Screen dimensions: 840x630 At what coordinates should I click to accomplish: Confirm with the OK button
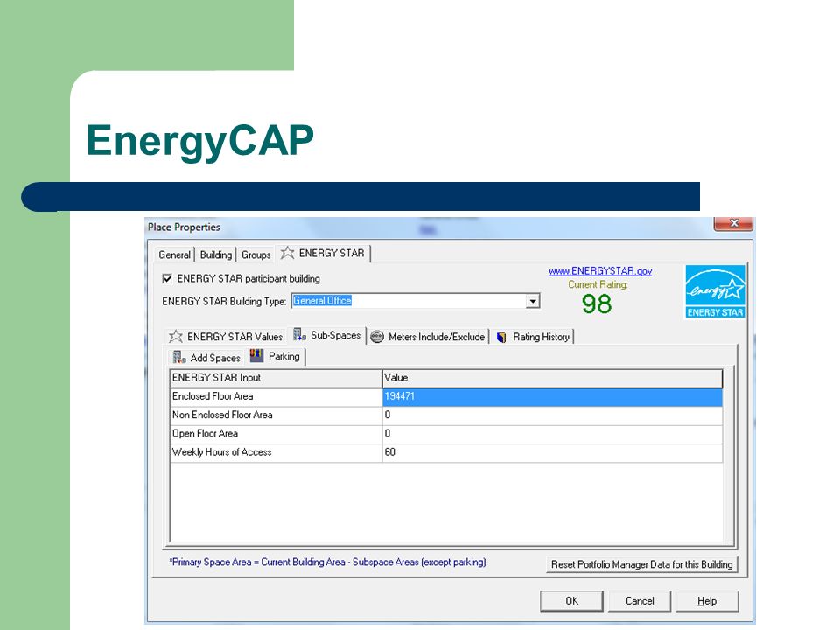[571, 601]
